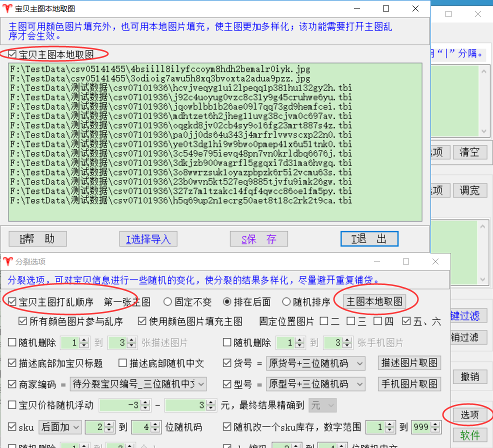Uncheck 宝贝主图本地取图 checkbox

point(13,54)
